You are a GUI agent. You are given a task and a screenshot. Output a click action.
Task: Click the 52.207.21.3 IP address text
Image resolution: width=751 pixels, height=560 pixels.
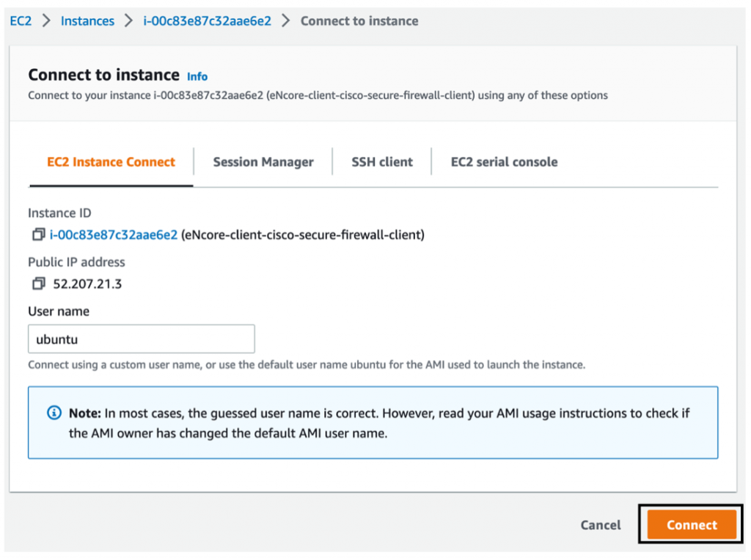tap(87, 284)
